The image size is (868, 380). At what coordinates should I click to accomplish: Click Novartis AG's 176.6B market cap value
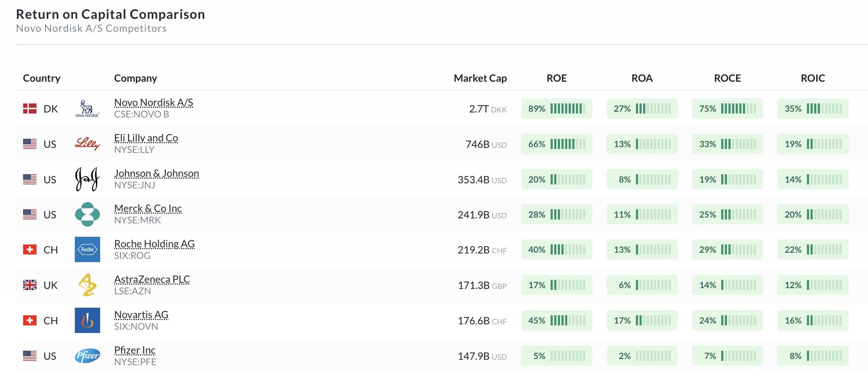pos(473,321)
